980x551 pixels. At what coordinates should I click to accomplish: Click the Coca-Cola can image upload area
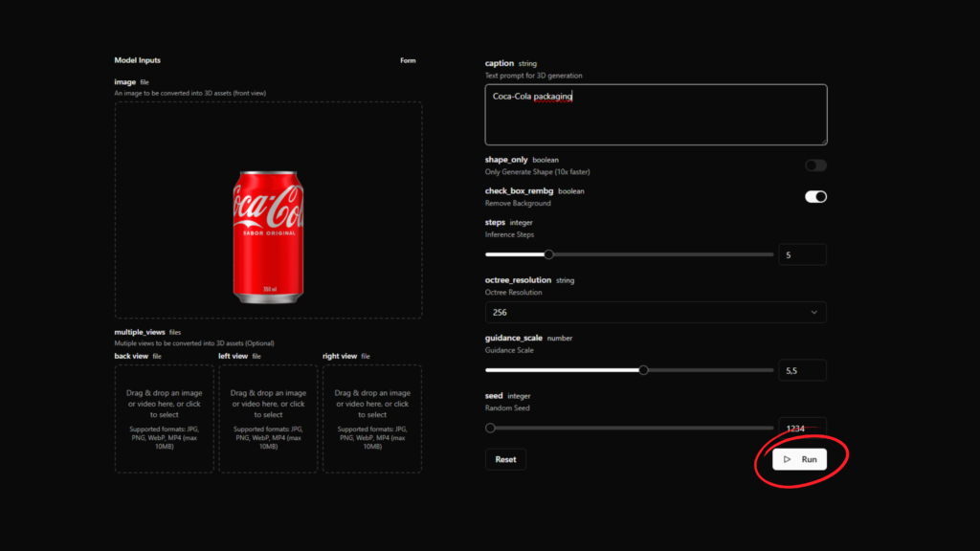268,209
